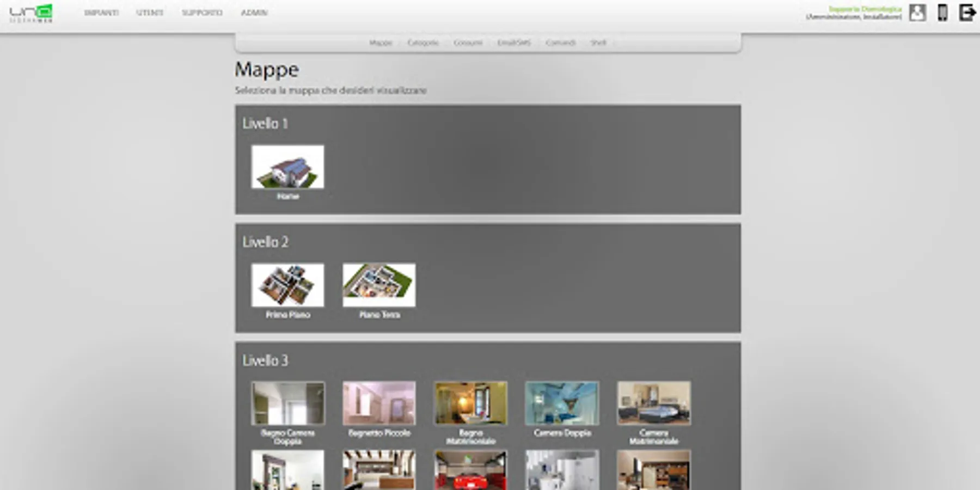The image size is (980, 490).
Task: Open the ADMIN menu
Action: pos(254,13)
